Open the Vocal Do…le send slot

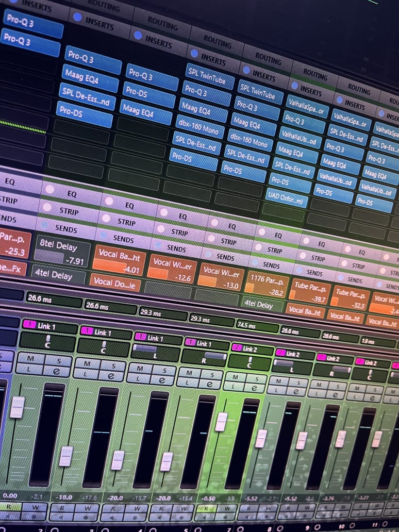point(115,282)
